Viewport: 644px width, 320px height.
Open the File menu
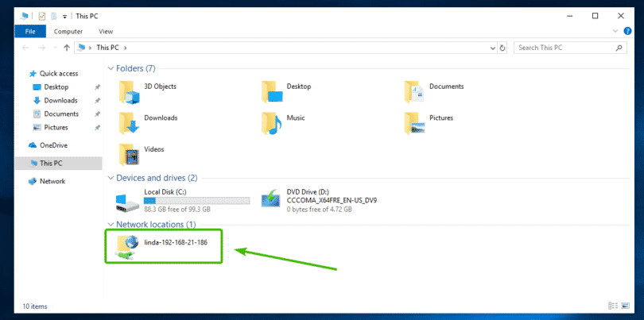click(30, 31)
